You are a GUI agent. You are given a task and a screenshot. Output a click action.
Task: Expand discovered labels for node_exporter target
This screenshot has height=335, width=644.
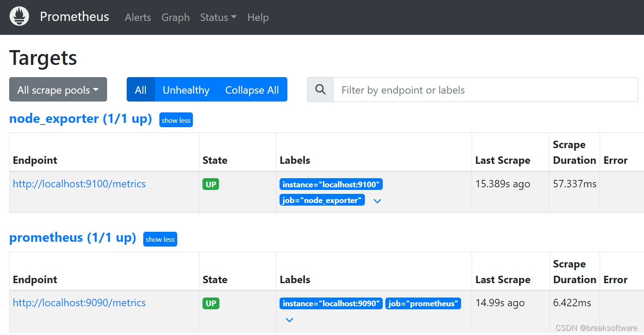[x=378, y=201]
